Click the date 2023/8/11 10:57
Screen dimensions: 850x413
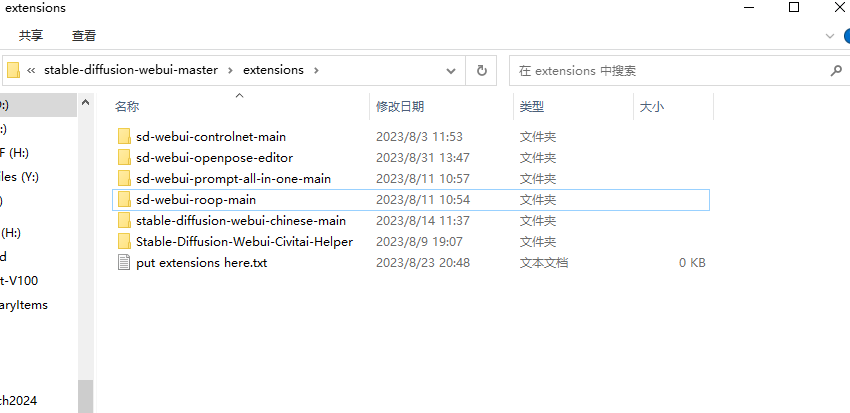(423, 178)
